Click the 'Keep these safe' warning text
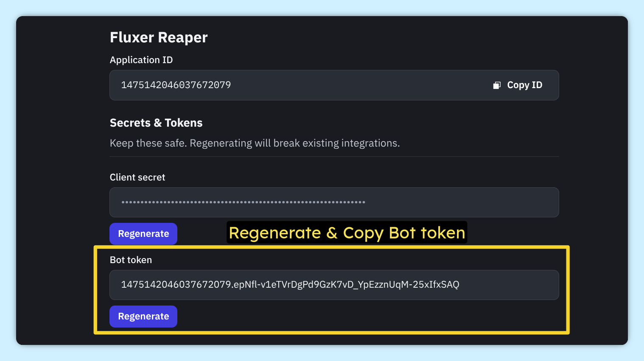Viewport: 644px width, 361px height. tap(255, 143)
